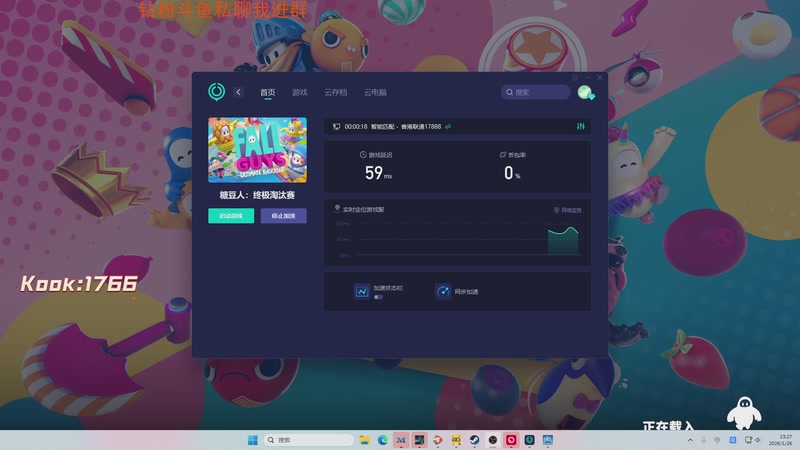The image size is (800, 450).
Task: Open the accelerator app taskbar icon
Action: (530, 440)
